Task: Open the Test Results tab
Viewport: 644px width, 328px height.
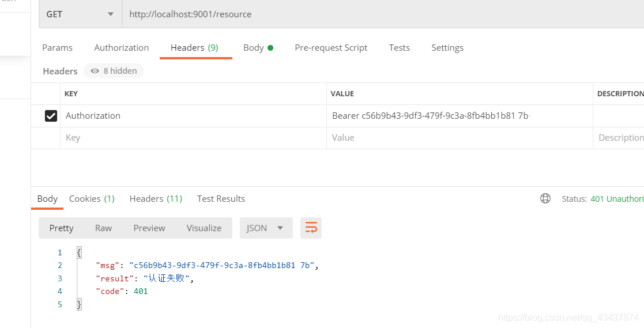Action: 221,199
